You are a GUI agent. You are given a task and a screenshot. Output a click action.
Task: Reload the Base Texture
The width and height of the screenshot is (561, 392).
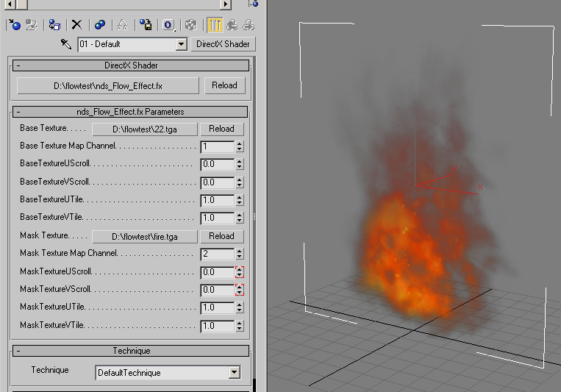[x=221, y=129]
